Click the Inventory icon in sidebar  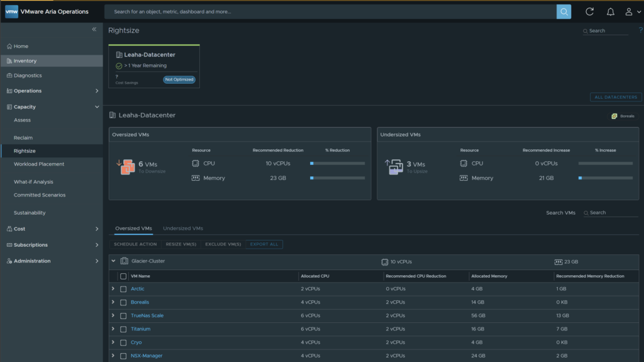click(9, 61)
